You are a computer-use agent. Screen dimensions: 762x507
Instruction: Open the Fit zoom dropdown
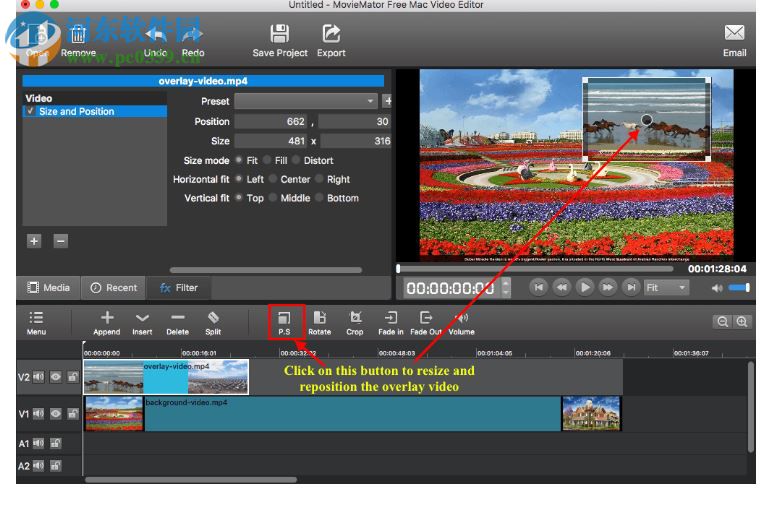pyautogui.click(x=666, y=288)
